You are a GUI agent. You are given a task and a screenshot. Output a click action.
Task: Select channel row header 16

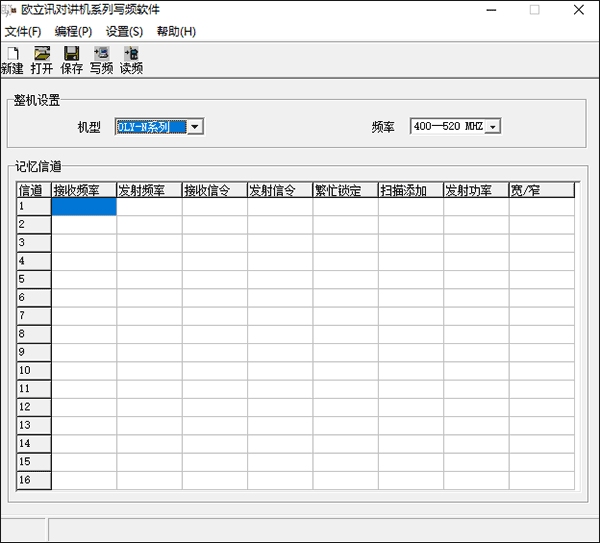pos(34,481)
